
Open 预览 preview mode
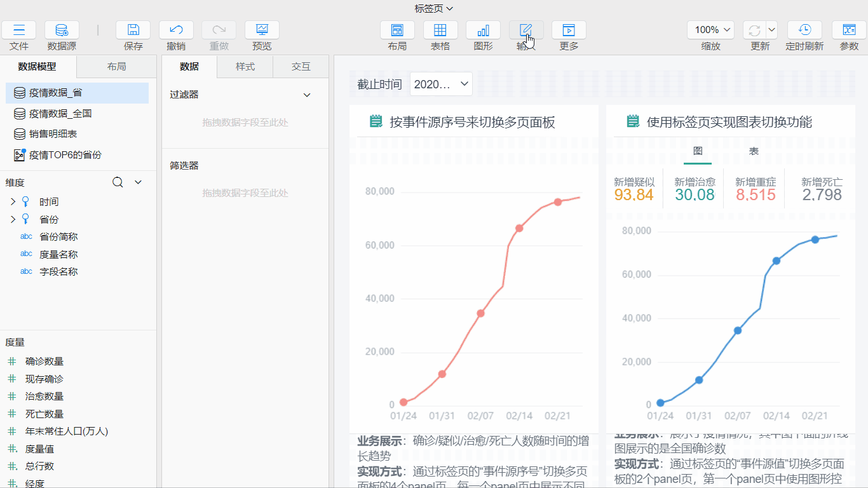point(262,30)
